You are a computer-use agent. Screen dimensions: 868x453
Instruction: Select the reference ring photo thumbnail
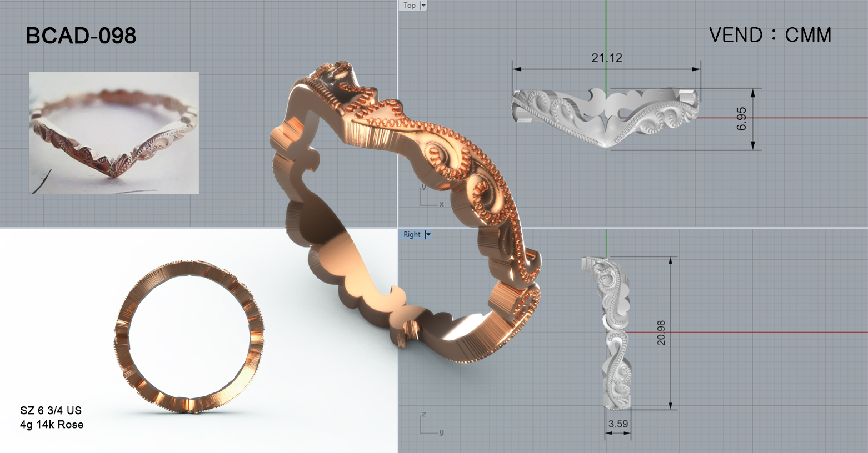[114, 133]
